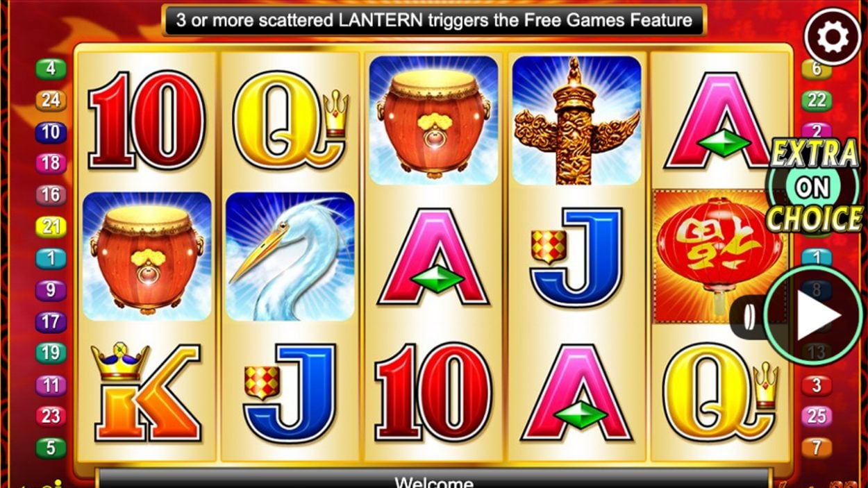Select payline 22 green badge

[x=817, y=101]
